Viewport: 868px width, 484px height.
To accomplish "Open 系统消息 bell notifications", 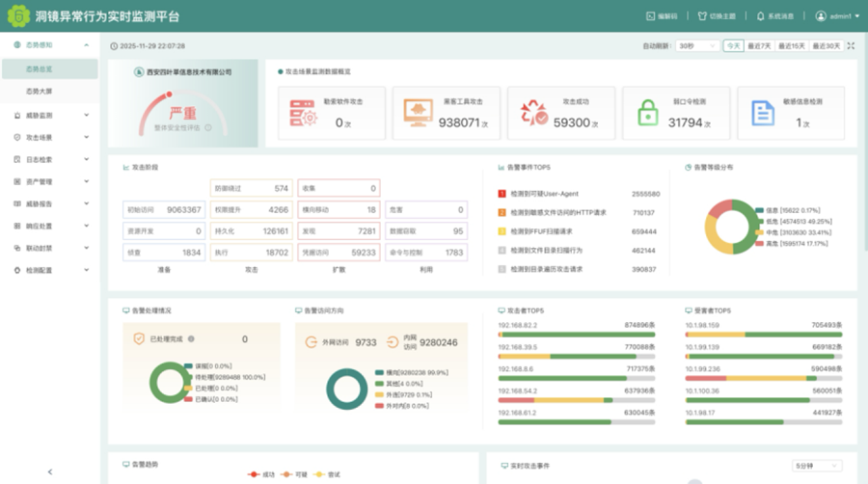I will click(x=761, y=16).
